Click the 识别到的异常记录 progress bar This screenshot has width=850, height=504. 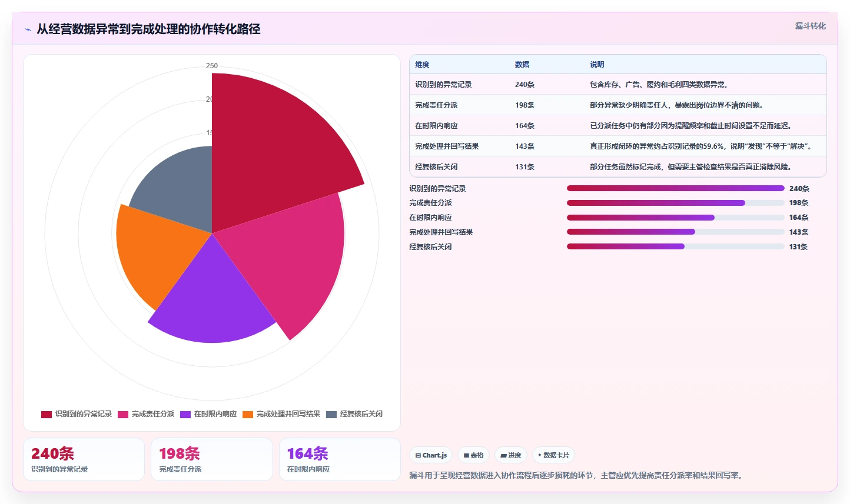coord(675,188)
